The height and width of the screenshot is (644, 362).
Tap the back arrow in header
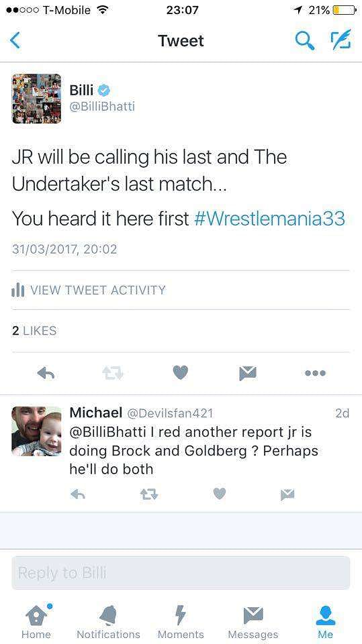coord(15,41)
